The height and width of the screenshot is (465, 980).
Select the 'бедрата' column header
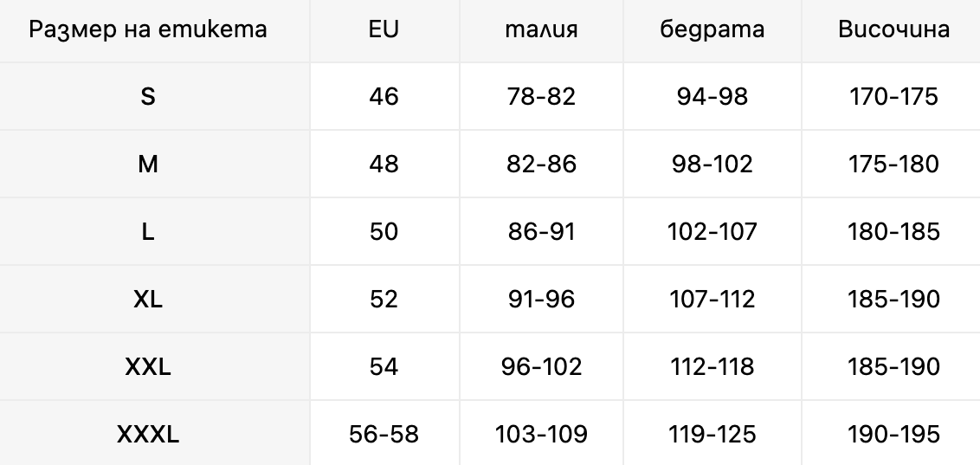point(712,29)
